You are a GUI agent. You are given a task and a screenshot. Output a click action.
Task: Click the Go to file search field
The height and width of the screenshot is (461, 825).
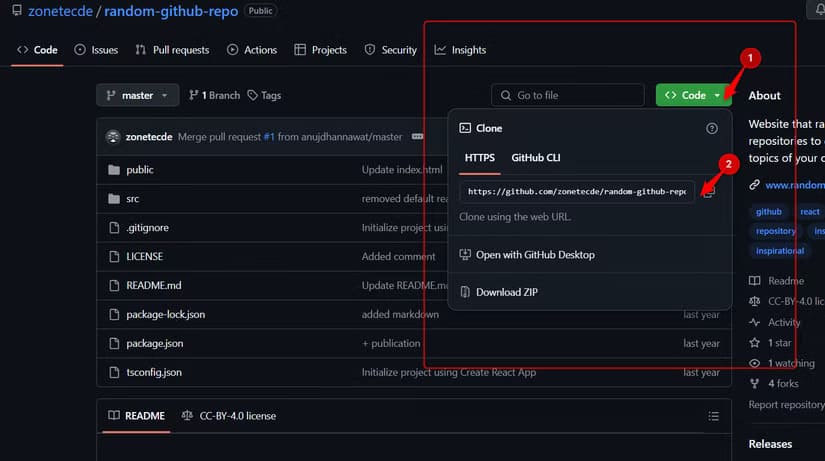pos(568,96)
